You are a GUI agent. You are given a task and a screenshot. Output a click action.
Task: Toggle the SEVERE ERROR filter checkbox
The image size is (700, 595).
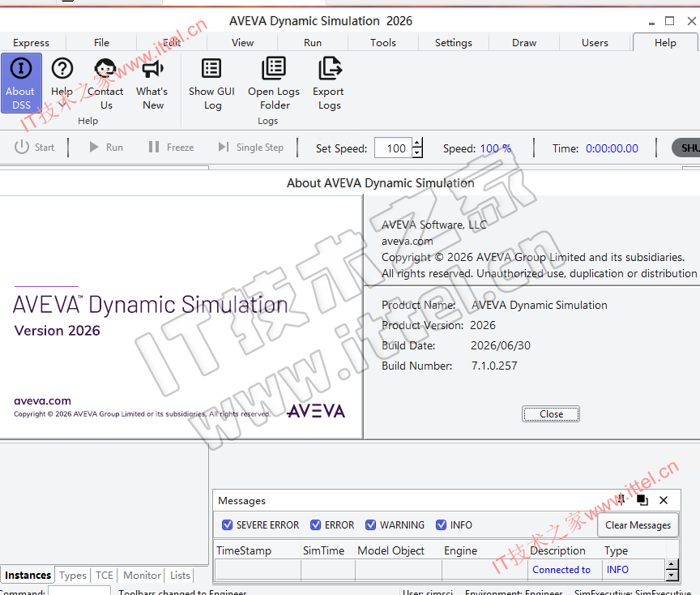pos(227,524)
